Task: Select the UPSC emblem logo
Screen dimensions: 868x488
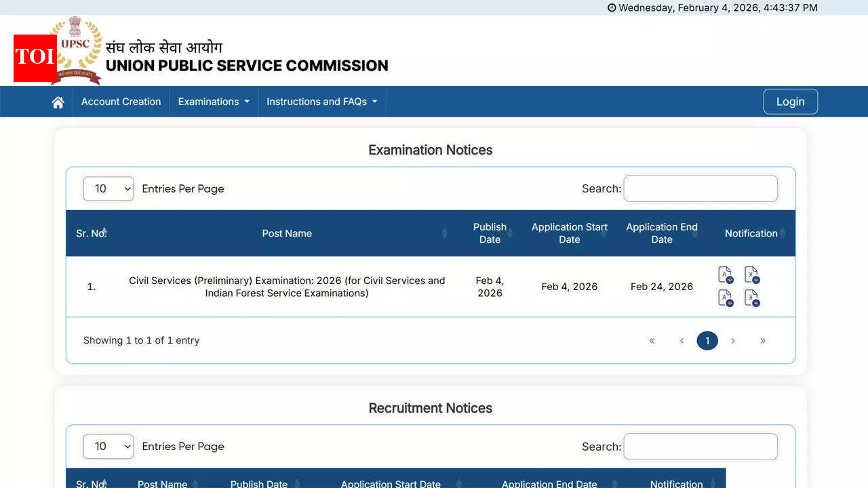Action: click(x=76, y=52)
